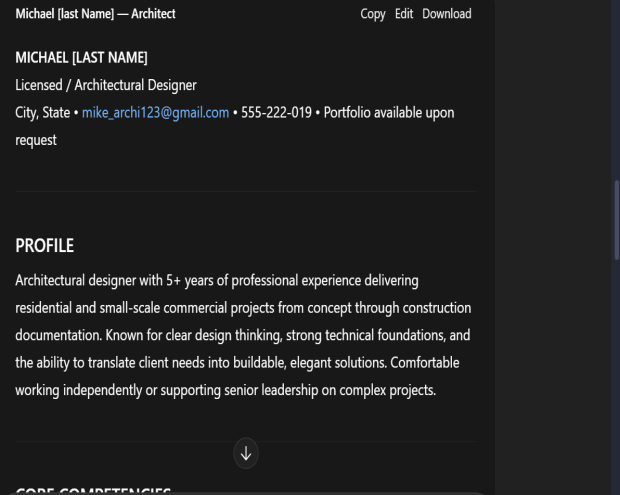Click the document title "Michael [last Name] — Architect"
Screen dimensions: 620x495
(x=96, y=14)
